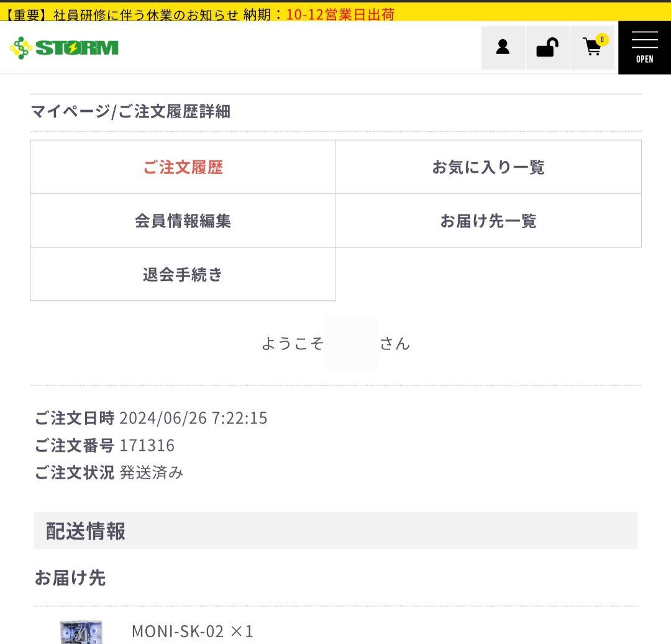Click the red 10-12営業日出荷 delivery text
Viewport: 671px width, 644px height.
pos(340,14)
